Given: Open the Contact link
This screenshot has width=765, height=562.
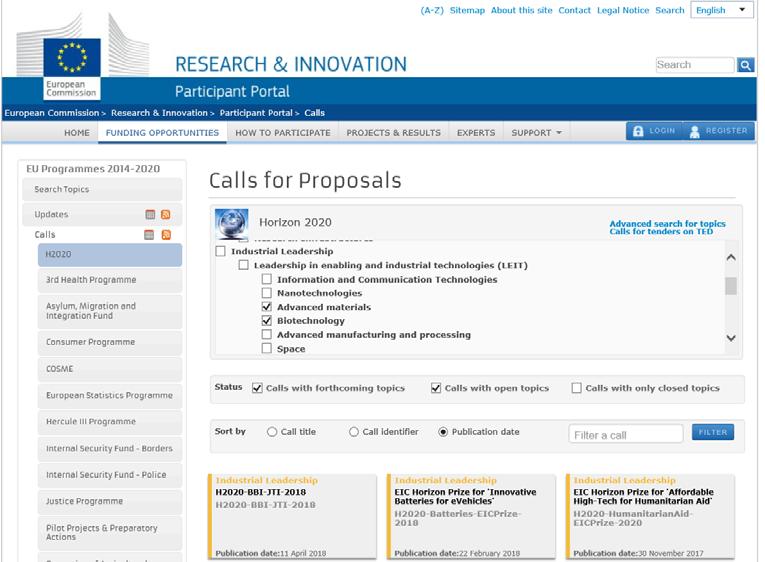Looking at the screenshot, I should 574,10.
